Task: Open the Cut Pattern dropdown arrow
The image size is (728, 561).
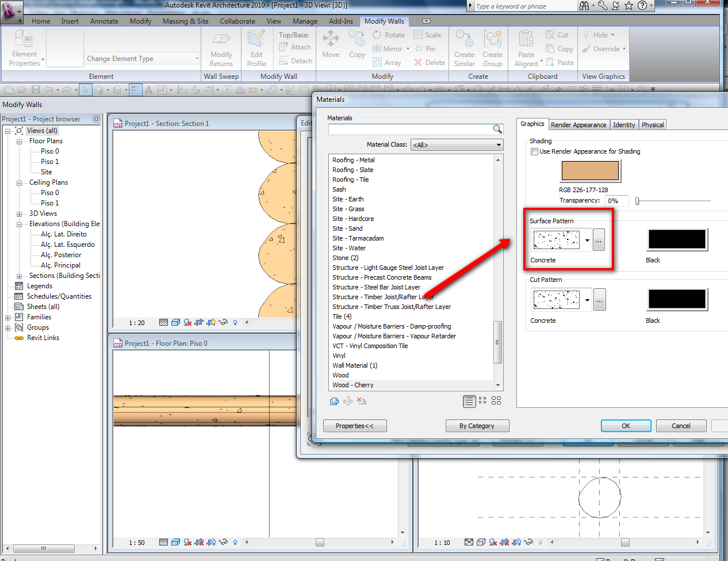Action: point(587,300)
